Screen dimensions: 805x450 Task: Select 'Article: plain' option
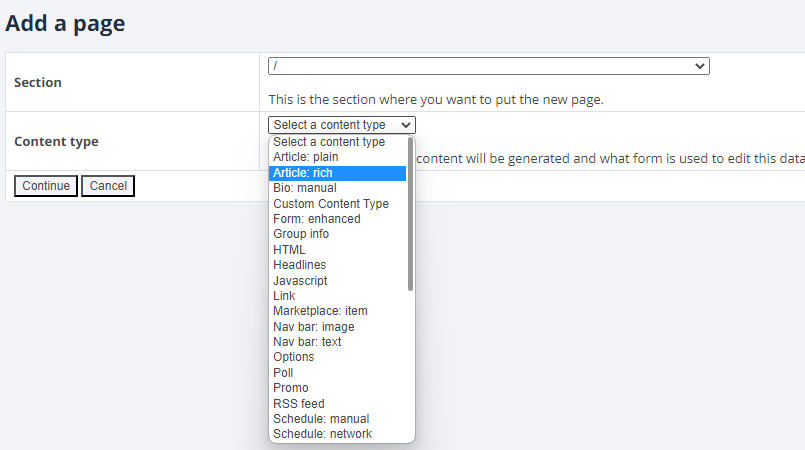(306, 157)
